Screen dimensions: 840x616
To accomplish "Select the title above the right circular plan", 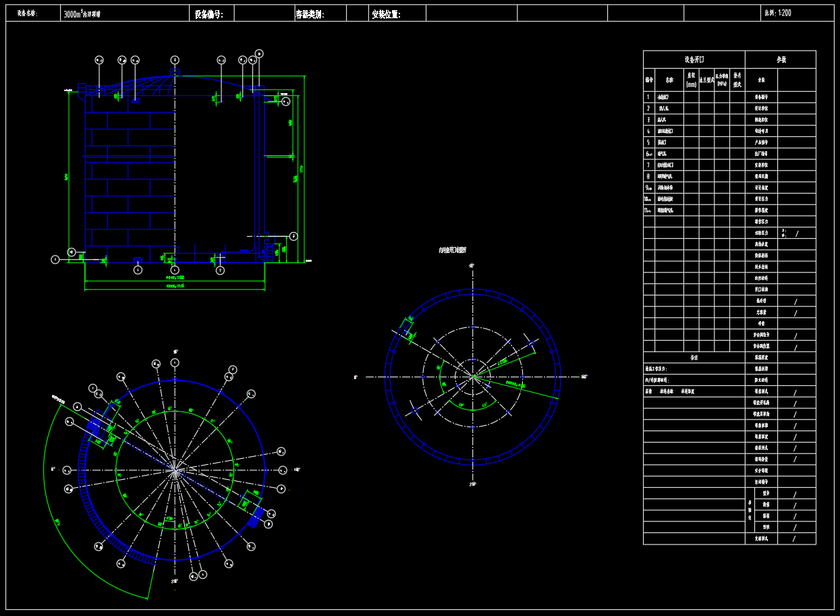I will (x=452, y=250).
